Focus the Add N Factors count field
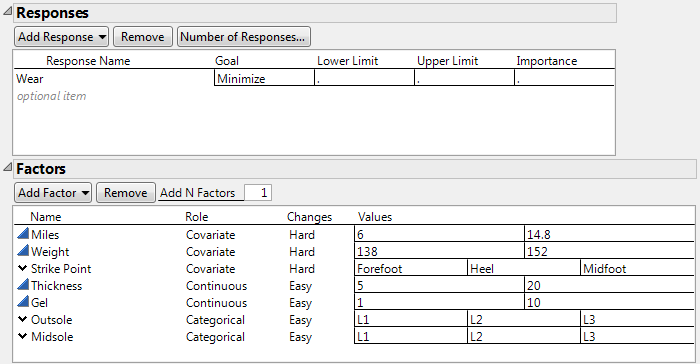The width and height of the screenshot is (700, 364). pyautogui.click(x=258, y=192)
